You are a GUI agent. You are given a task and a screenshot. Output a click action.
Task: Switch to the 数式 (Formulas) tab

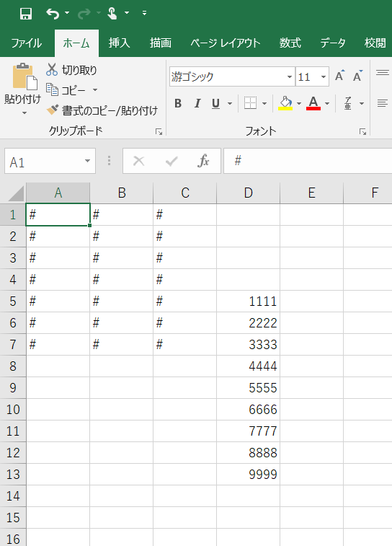coord(290,43)
